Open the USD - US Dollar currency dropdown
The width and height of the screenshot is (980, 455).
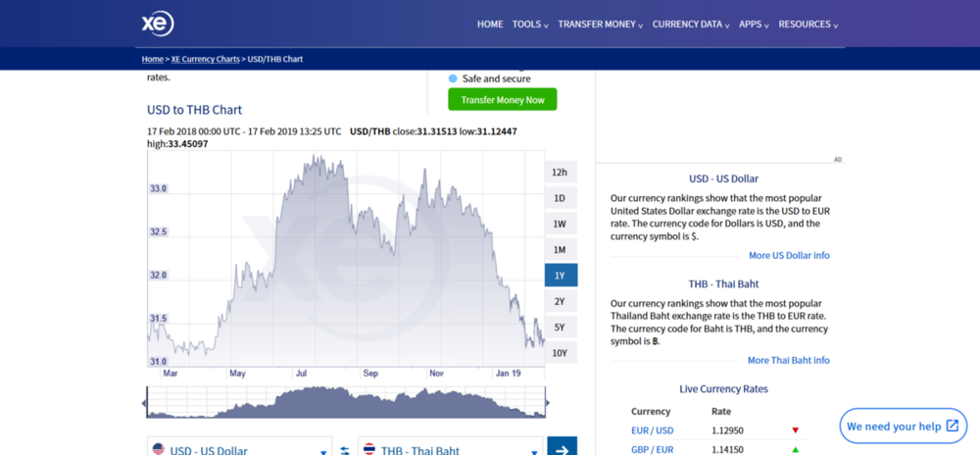coord(240,447)
